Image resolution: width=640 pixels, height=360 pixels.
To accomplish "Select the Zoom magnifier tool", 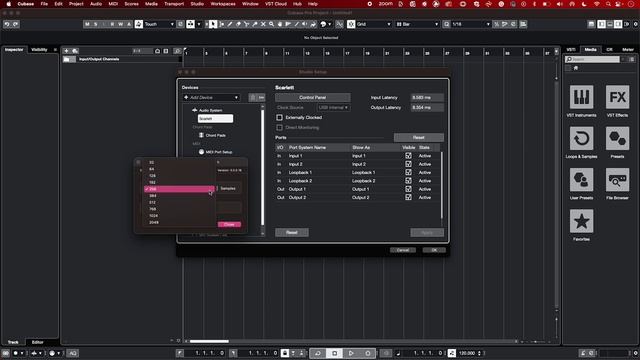I will coord(271,24).
